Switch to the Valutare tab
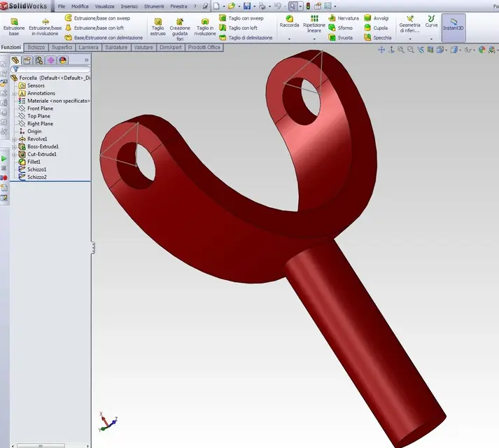This screenshot has width=499, height=448. tap(143, 48)
